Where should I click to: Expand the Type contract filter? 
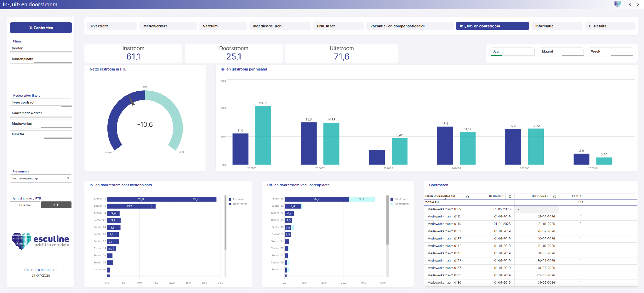tap(41, 103)
